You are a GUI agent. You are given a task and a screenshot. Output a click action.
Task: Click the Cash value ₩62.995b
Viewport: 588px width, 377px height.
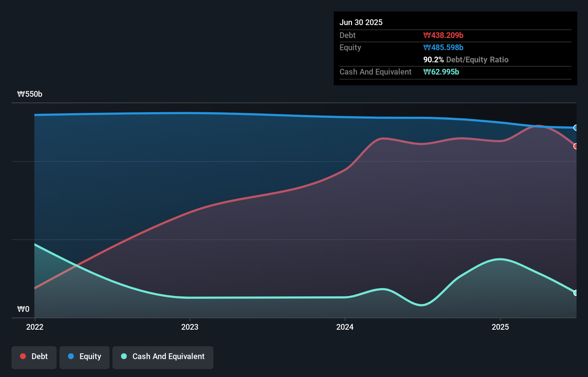tap(441, 72)
